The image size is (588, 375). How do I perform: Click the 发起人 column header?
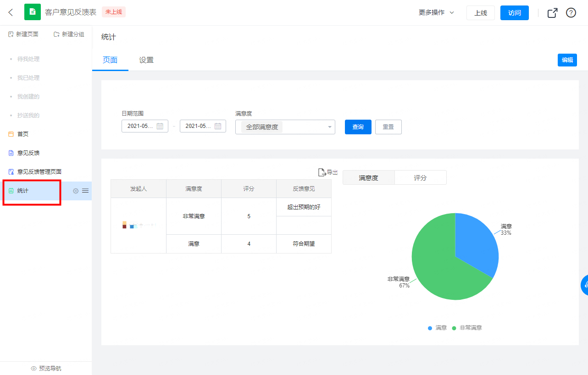[139, 189]
